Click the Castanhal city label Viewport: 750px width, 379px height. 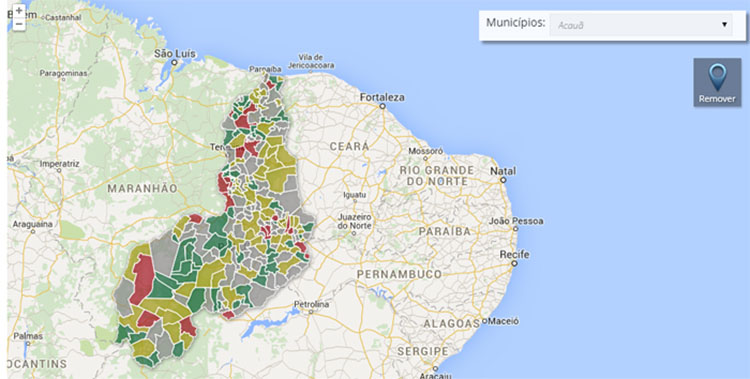(x=63, y=17)
